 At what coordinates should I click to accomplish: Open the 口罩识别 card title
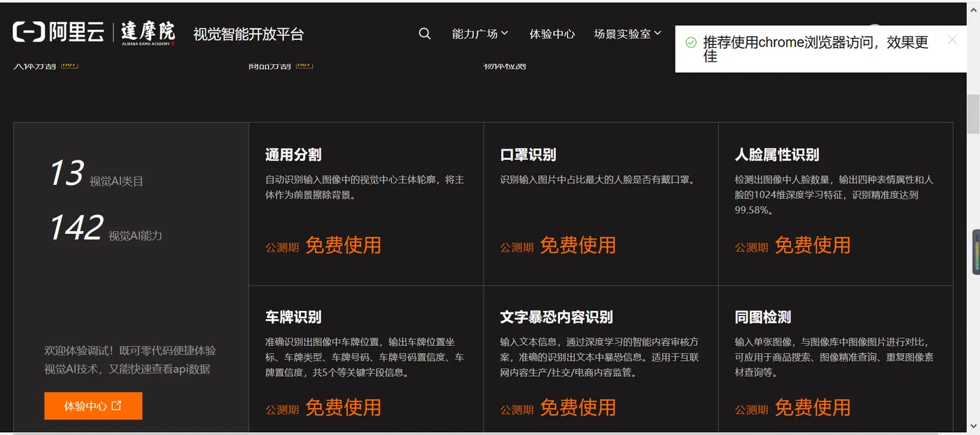click(x=528, y=155)
